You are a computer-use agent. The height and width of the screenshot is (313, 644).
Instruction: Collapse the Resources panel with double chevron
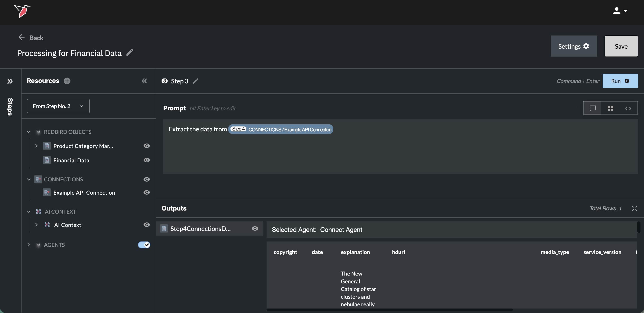[144, 81]
